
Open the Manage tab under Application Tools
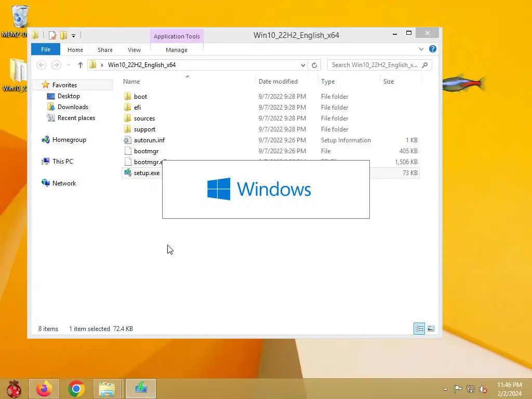[177, 50]
